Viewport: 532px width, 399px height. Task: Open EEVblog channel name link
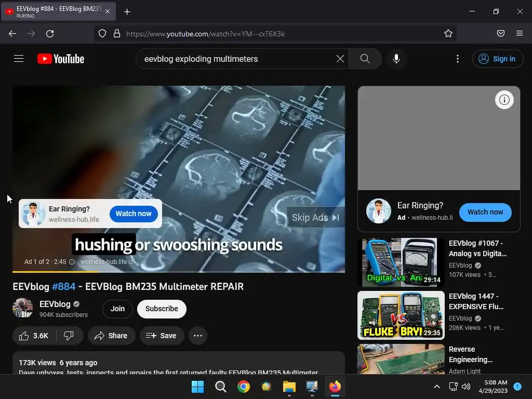(55, 304)
